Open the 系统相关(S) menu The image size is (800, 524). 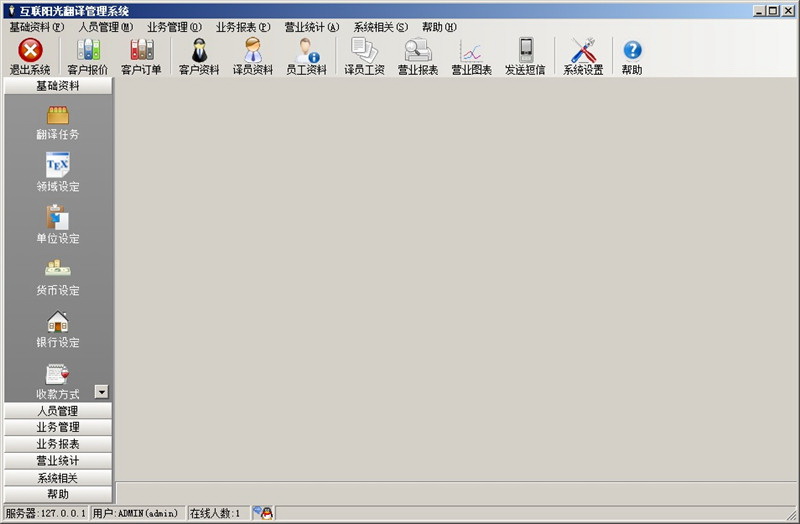(380, 27)
